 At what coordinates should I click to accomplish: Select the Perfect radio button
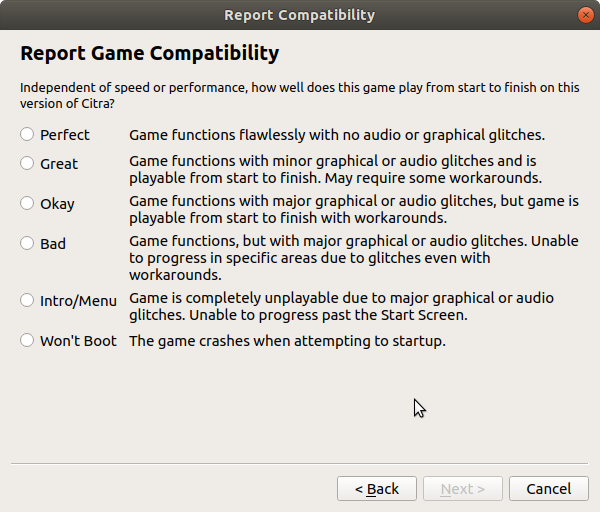pos(27,135)
